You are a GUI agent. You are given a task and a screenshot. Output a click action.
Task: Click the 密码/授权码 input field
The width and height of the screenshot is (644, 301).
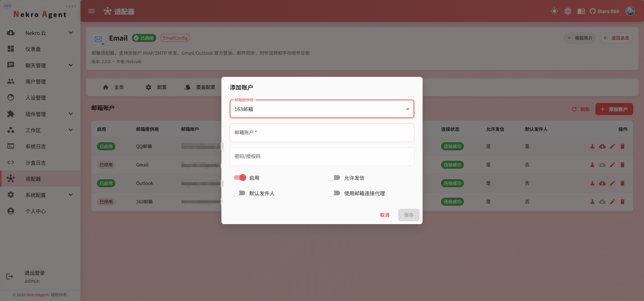[322, 156]
